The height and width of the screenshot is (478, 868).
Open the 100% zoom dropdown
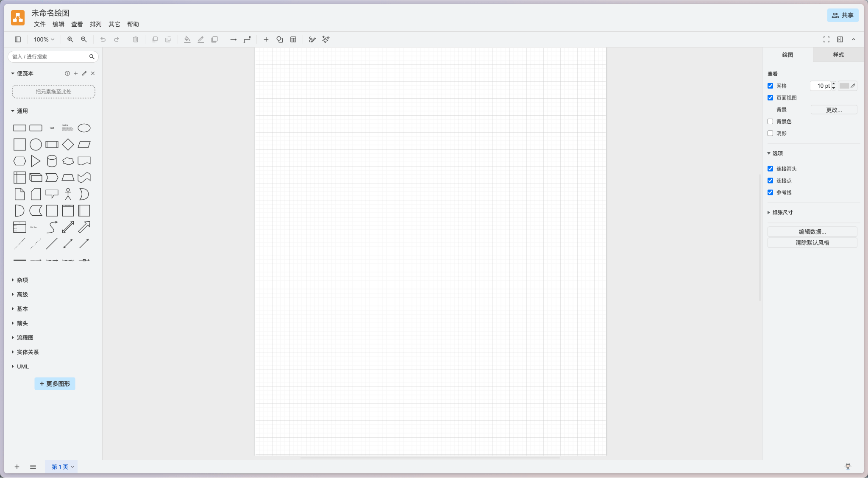(x=44, y=39)
